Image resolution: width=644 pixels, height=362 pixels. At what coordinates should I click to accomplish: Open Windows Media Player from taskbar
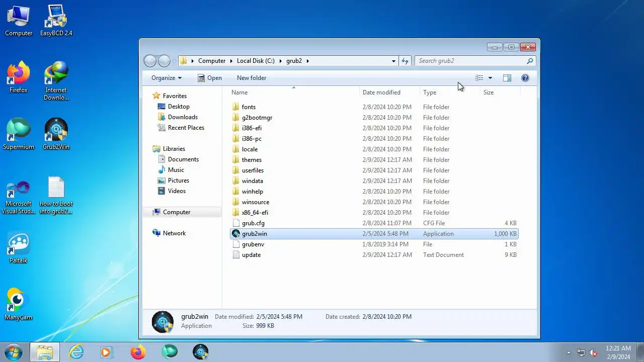point(106,352)
